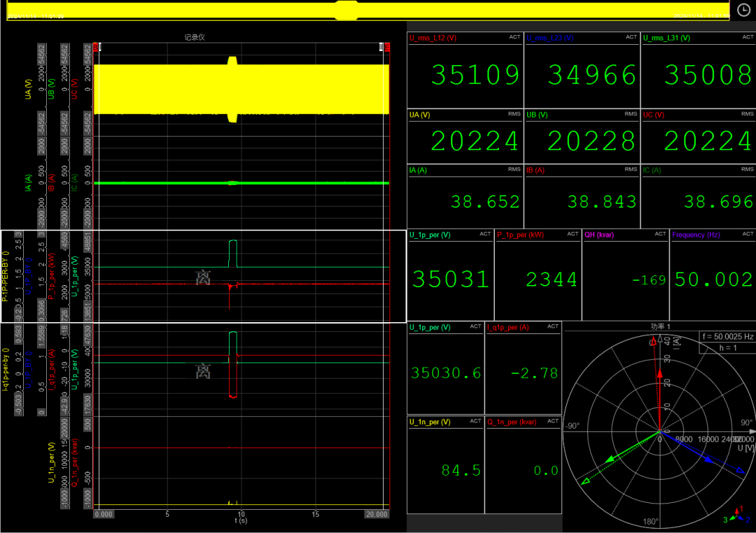
Task: Click the 记录仪 recorder title
Action: (194, 37)
